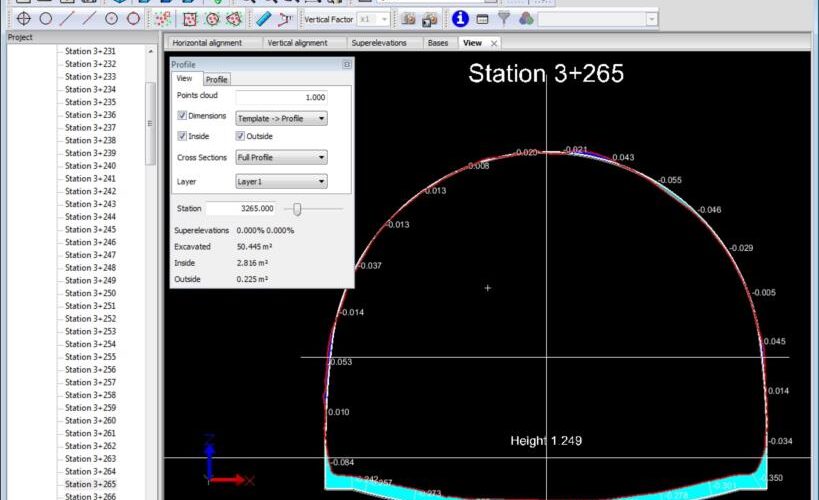819x500 pixels.
Task: Toggle the Inside checkbox
Action: (x=182, y=136)
